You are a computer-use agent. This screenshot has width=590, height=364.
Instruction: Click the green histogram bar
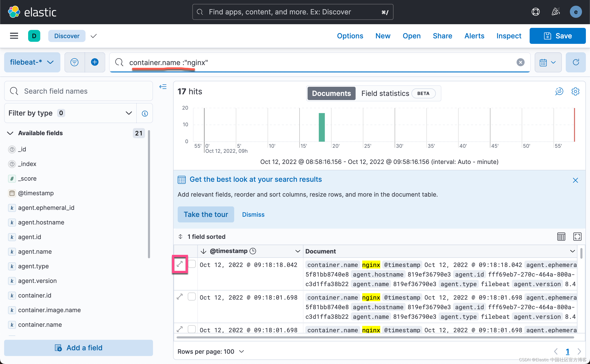322,127
